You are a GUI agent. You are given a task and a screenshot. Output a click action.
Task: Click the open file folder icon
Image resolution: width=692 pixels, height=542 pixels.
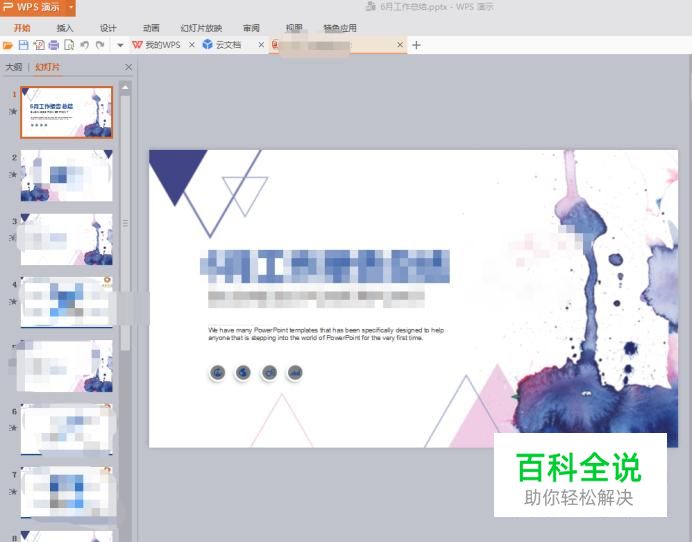click(x=8, y=45)
